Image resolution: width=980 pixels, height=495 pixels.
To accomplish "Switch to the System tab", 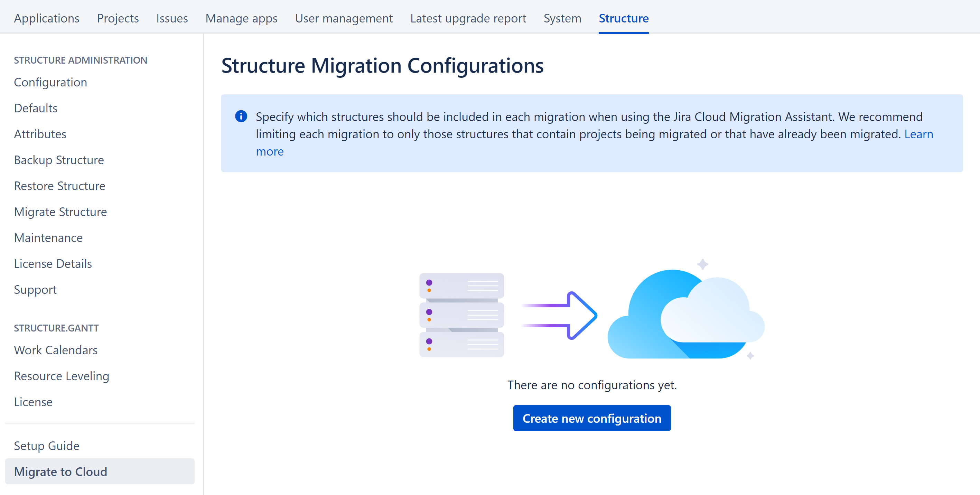I will click(562, 18).
